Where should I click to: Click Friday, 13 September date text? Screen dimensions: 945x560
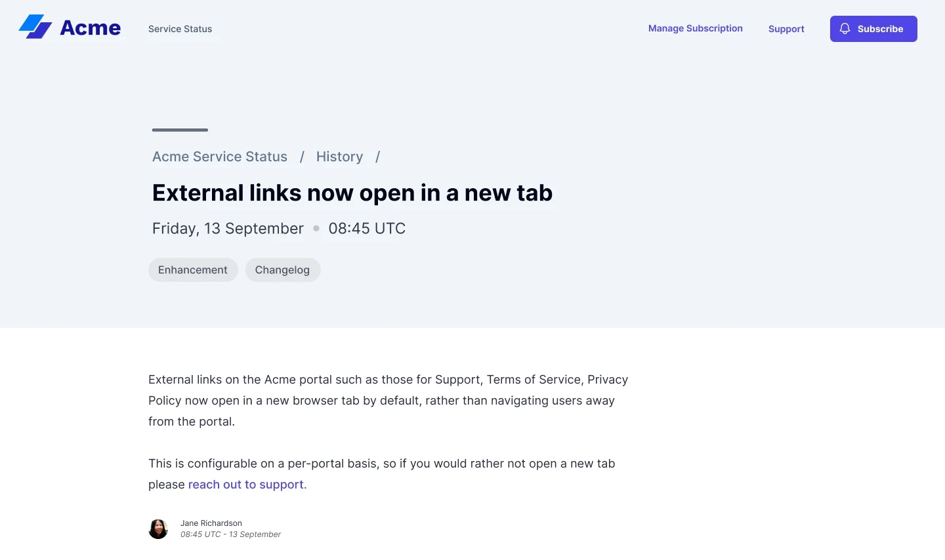tap(227, 228)
